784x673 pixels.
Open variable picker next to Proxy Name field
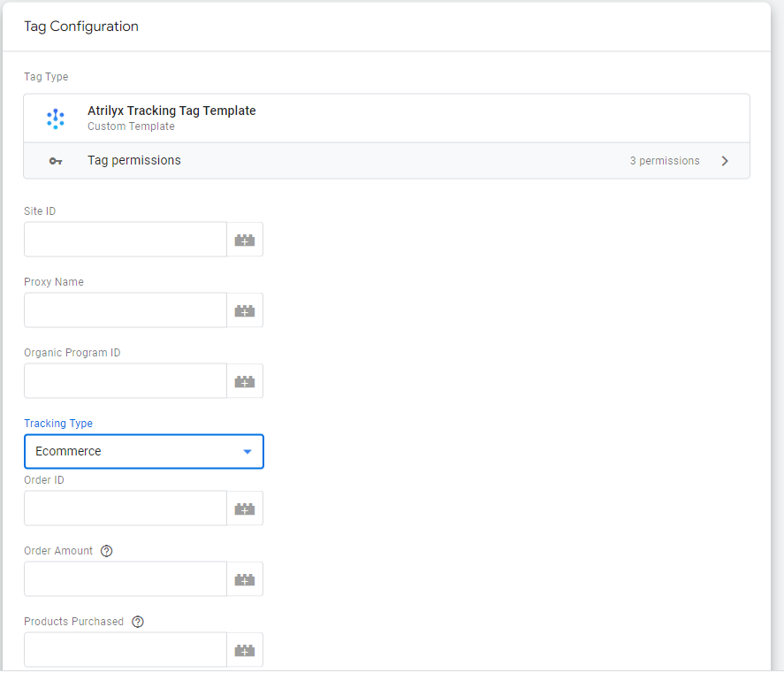pyautogui.click(x=245, y=310)
